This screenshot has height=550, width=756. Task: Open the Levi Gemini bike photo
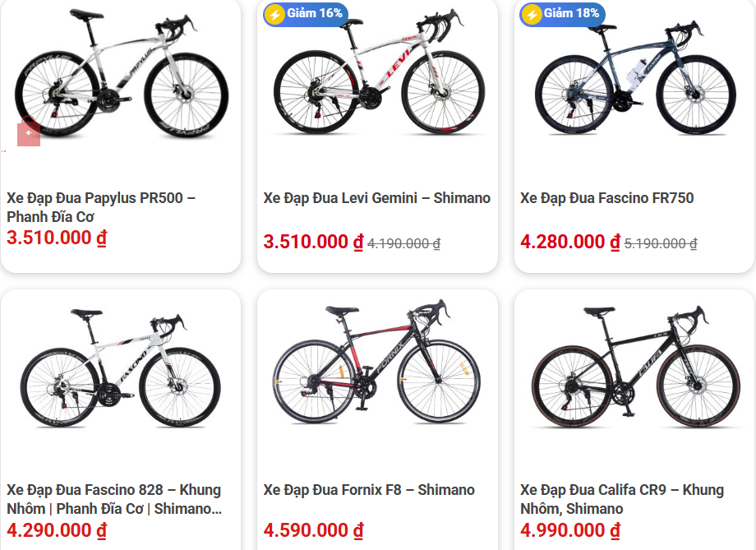point(377,78)
